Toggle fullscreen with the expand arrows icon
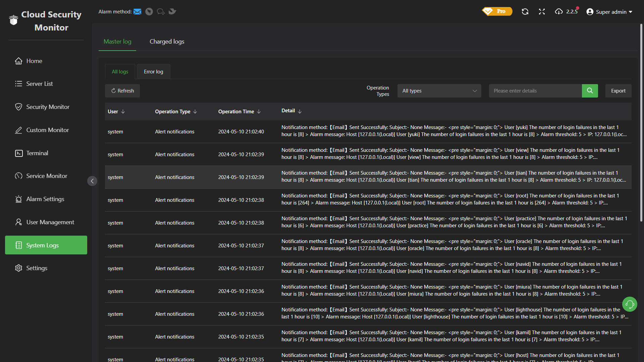644x362 pixels. (x=542, y=12)
